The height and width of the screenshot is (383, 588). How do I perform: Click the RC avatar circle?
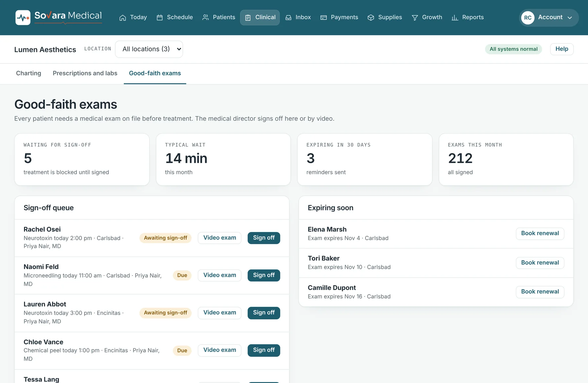coord(528,18)
